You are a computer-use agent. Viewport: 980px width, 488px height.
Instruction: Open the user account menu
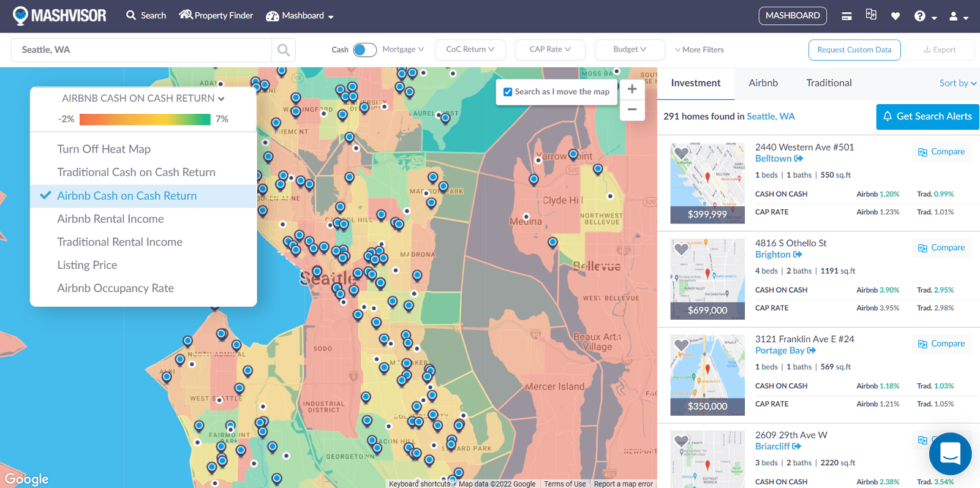(x=959, y=17)
